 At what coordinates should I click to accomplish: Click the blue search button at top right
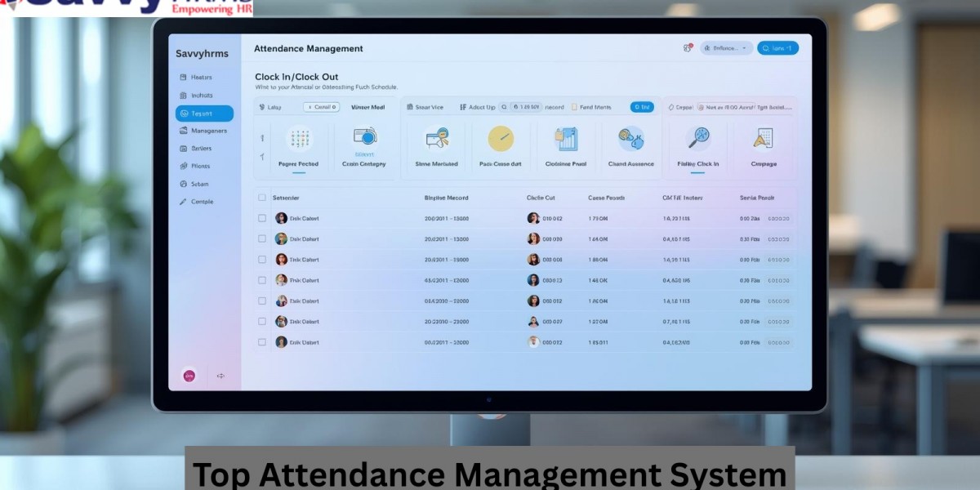[x=777, y=47]
